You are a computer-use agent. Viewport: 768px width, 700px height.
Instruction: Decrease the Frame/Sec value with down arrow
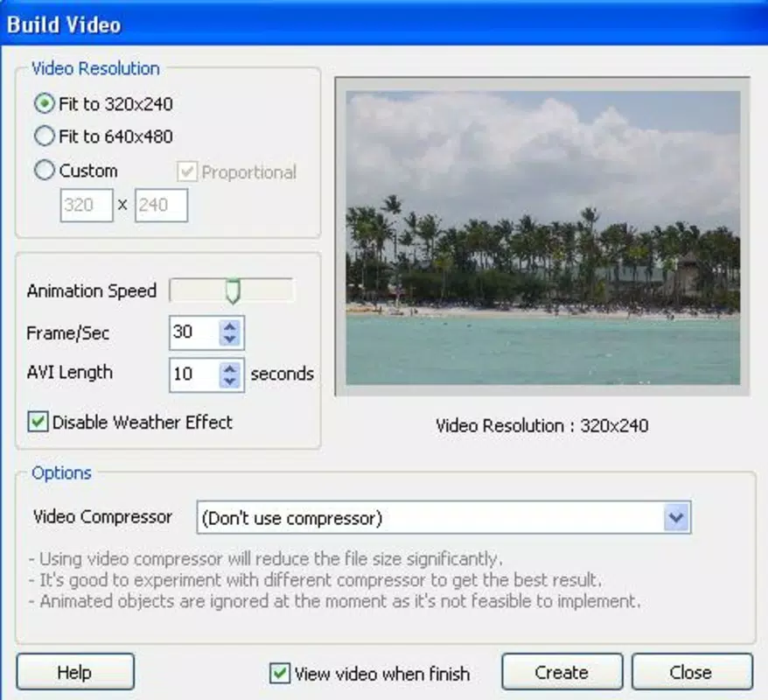coord(230,339)
